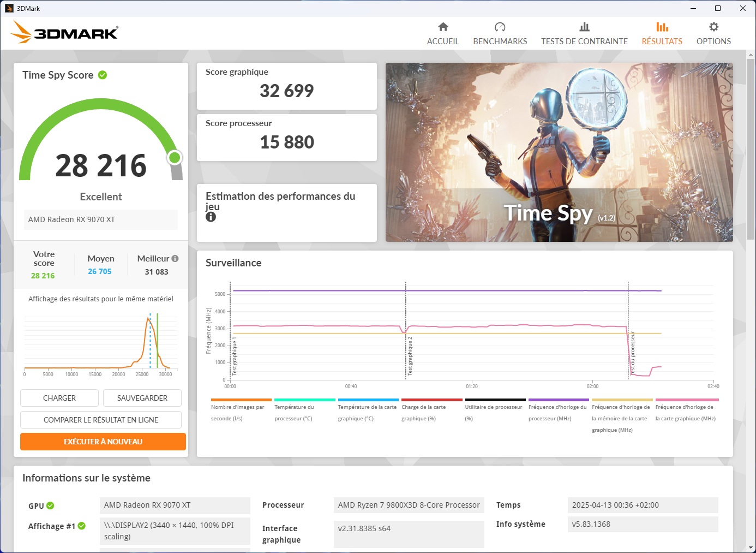Click the AMD Radeon RX 9070 XT label under the gauge

point(101,219)
